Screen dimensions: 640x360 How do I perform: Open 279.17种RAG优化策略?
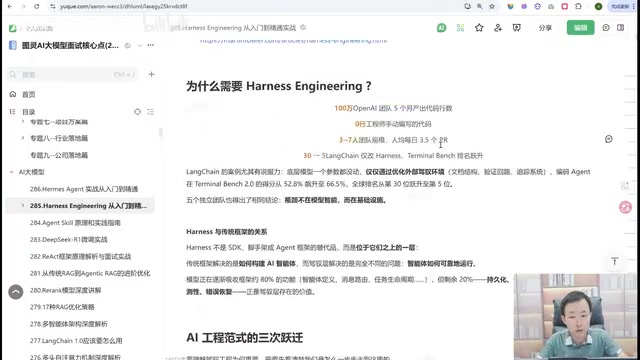[x=62, y=307]
